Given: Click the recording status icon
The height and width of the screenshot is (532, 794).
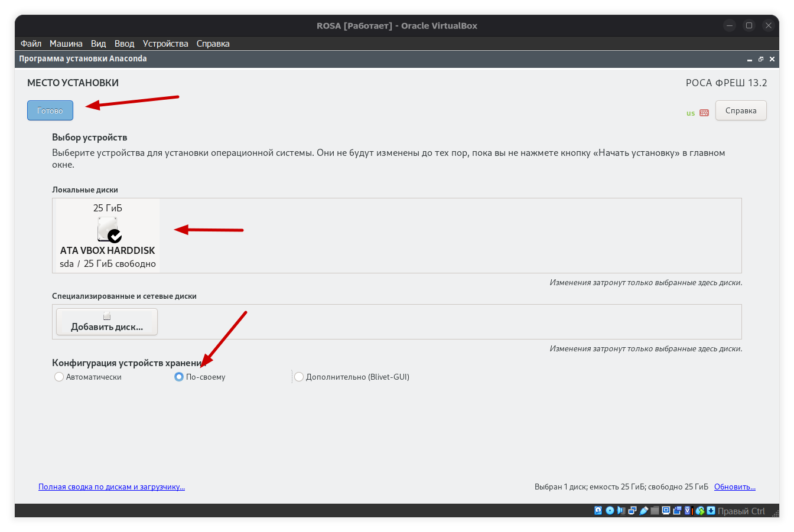Looking at the screenshot, I should (x=677, y=511).
